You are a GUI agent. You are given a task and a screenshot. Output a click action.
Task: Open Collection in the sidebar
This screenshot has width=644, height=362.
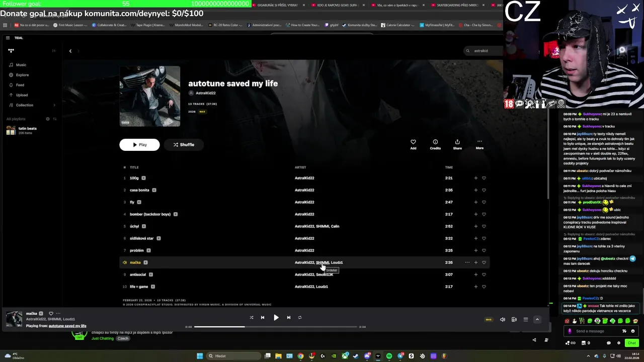[21, 105]
